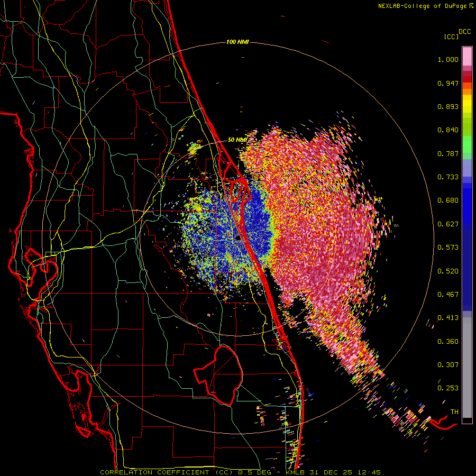Click the NEXLAB-College of DuPage watermark text

425,6
